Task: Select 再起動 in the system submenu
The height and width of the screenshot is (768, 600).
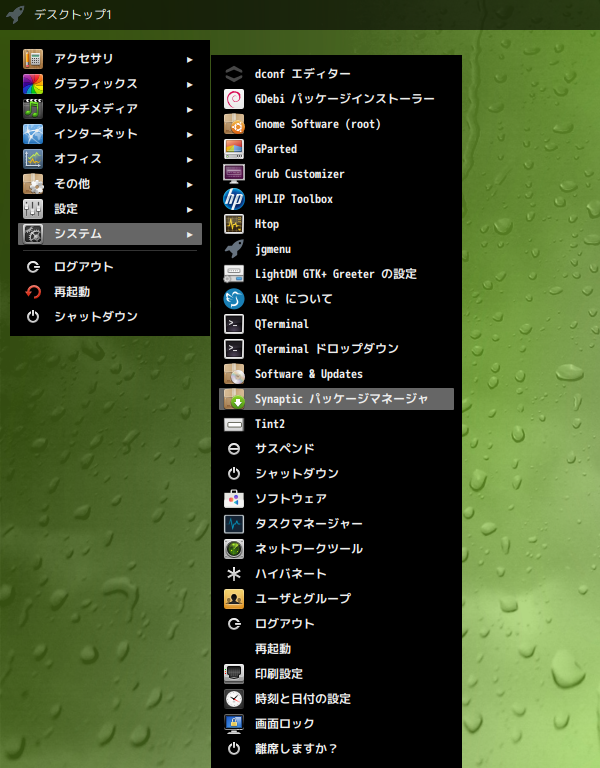Action: click(336, 648)
